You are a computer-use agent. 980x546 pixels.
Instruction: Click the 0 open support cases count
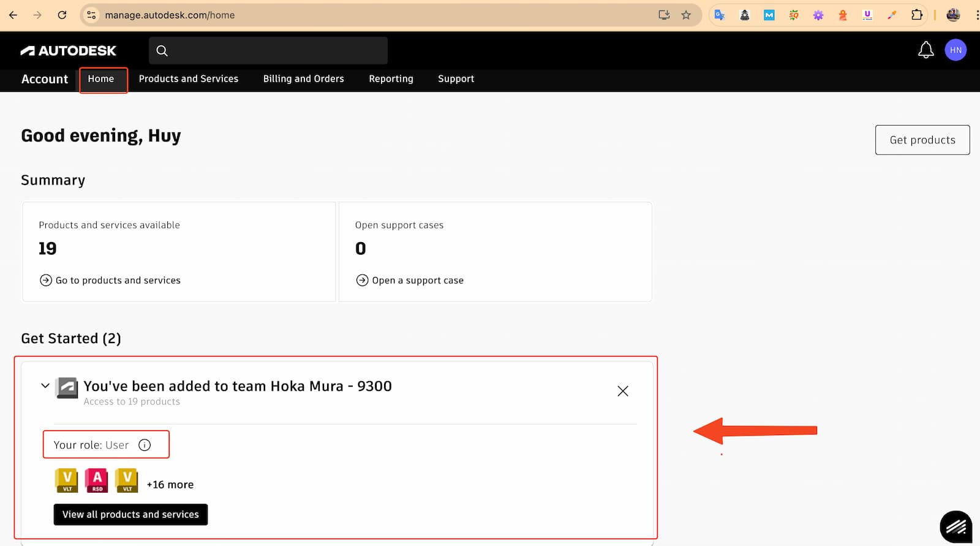pos(361,248)
